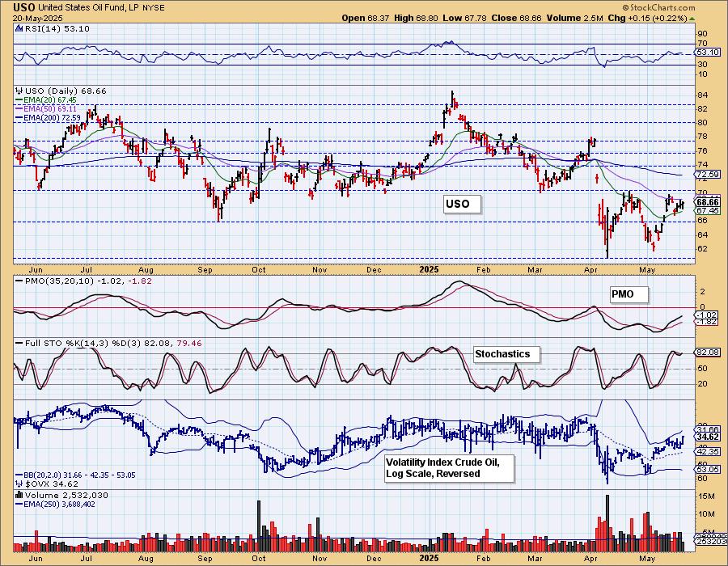Click the 80 price axis label
Screen dimensions: 728x566
[x=702, y=123]
